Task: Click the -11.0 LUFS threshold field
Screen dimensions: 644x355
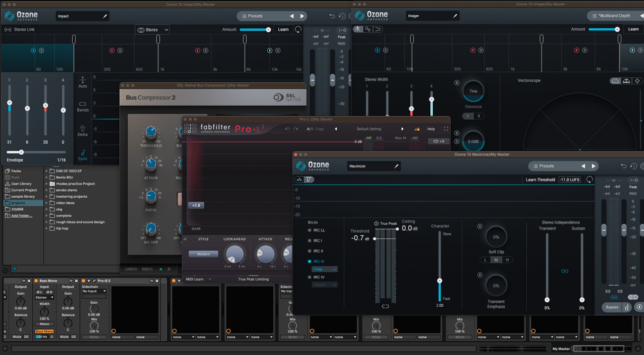Action: pyautogui.click(x=569, y=180)
